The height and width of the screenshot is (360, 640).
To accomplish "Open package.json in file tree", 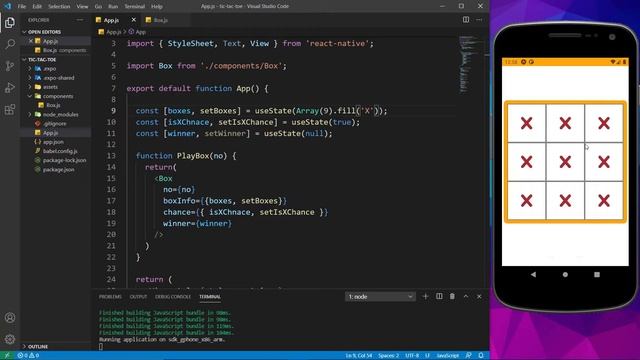I will click(58, 169).
